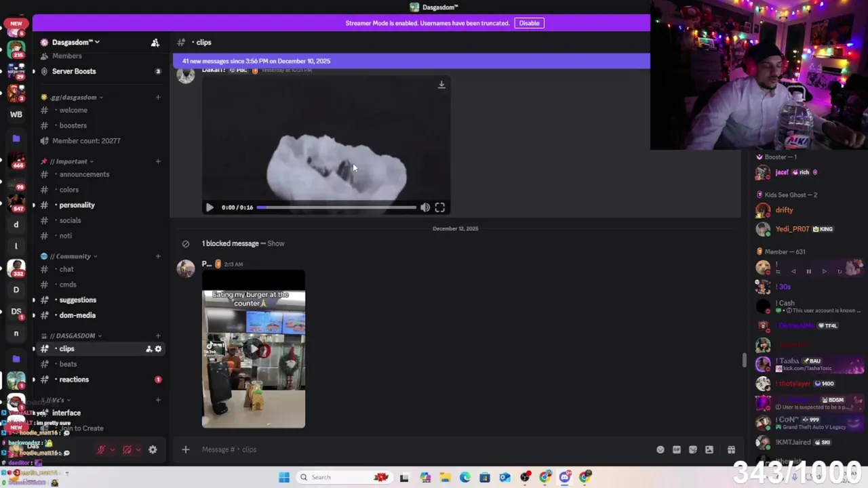
Task: Open the Windows Start menu
Action: [284, 477]
